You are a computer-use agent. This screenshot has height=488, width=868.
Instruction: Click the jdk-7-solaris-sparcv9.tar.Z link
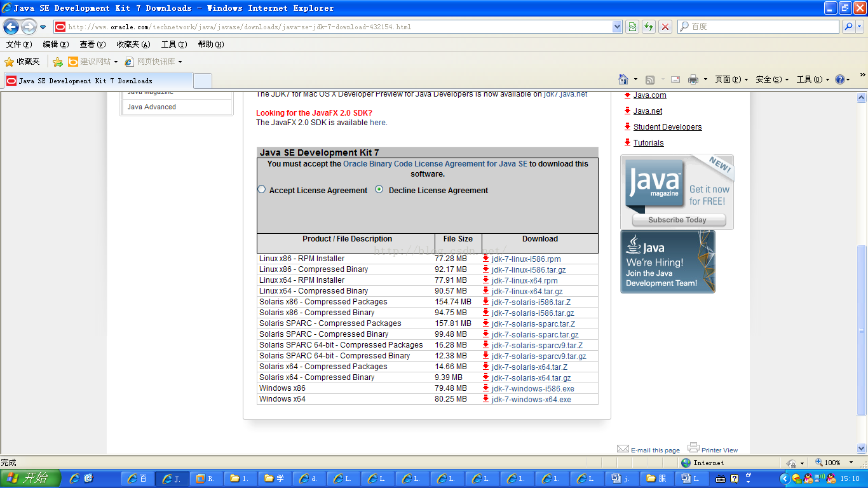click(537, 345)
